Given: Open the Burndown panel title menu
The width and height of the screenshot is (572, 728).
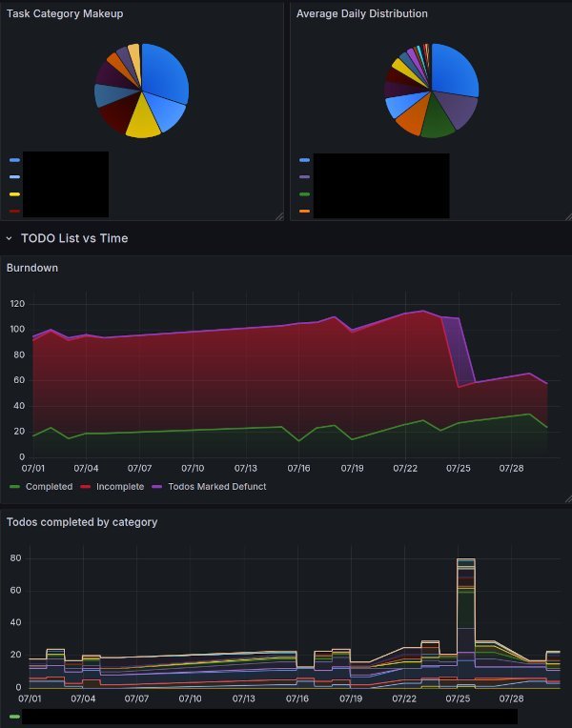Looking at the screenshot, I should (x=32, y=268).
